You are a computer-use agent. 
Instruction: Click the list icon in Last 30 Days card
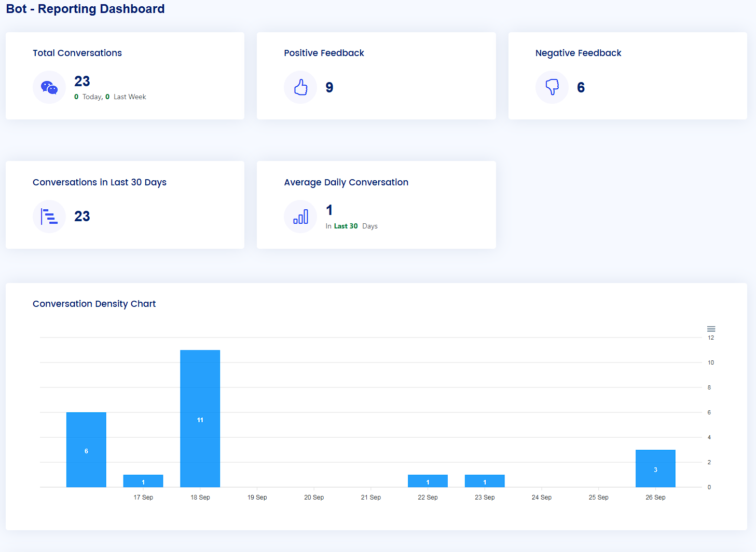tap(49, 217)
